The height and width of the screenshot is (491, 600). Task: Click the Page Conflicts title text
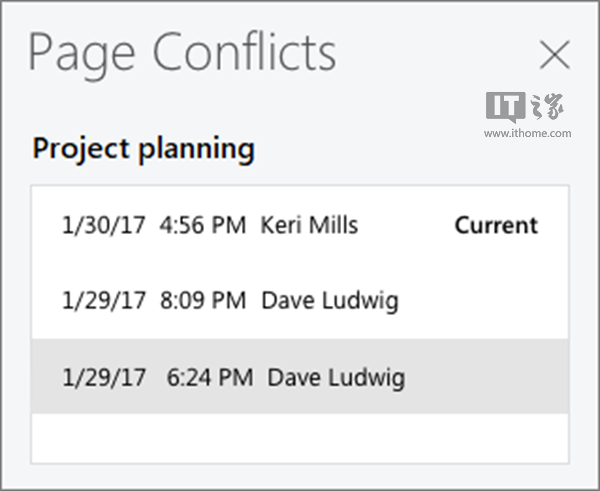click(x=182, y=53)
